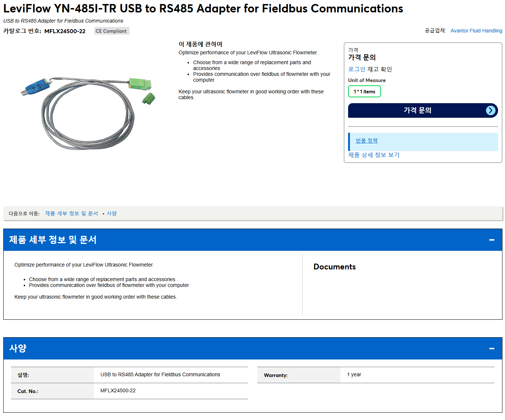Collapse the 제품 세부 정보 및 문서 section
This screenshot has width=505, height=420.
pos(491,240)
